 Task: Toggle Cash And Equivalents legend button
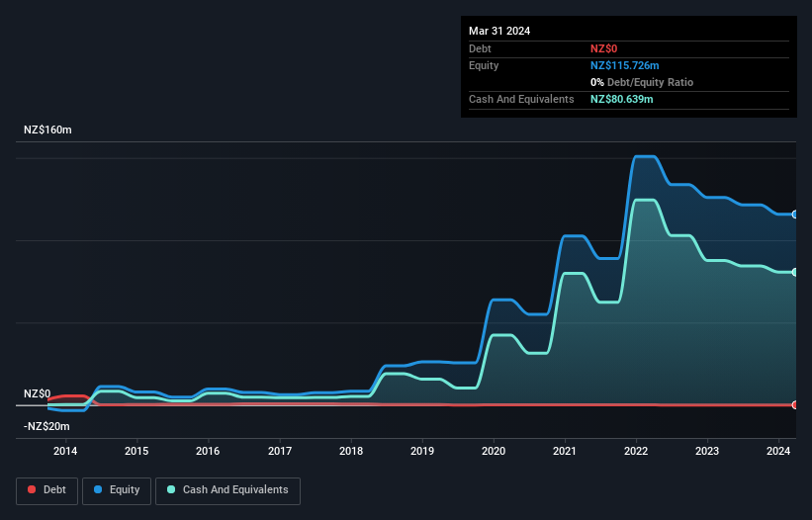pyautogui.click(x=227, y=490)
